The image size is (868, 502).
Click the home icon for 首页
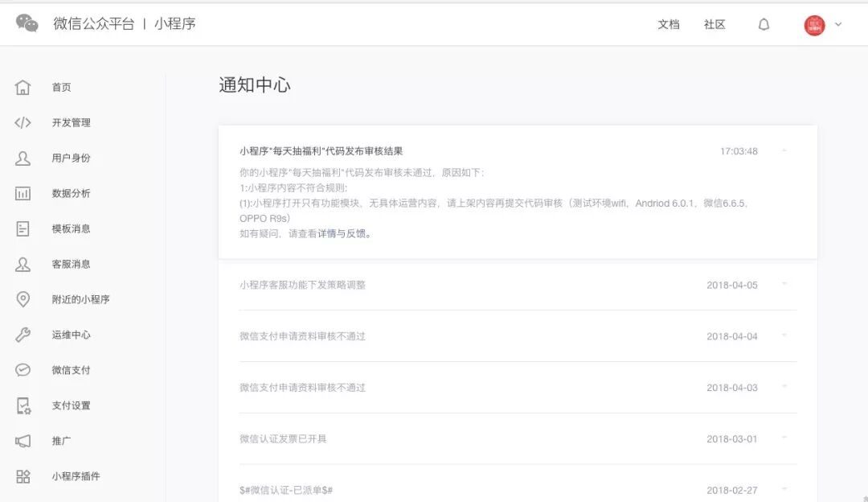point(23,87)
